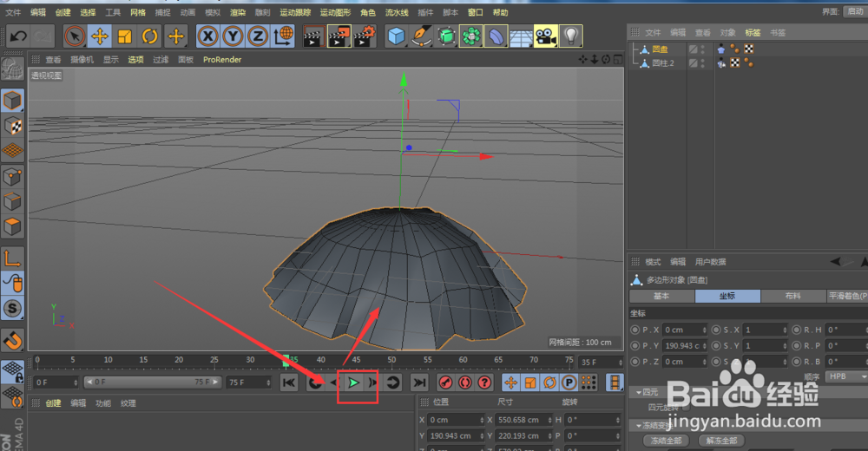The image size is (868, 451).
Task: Click Record Active Objects keyframe button
Action: 445,382
